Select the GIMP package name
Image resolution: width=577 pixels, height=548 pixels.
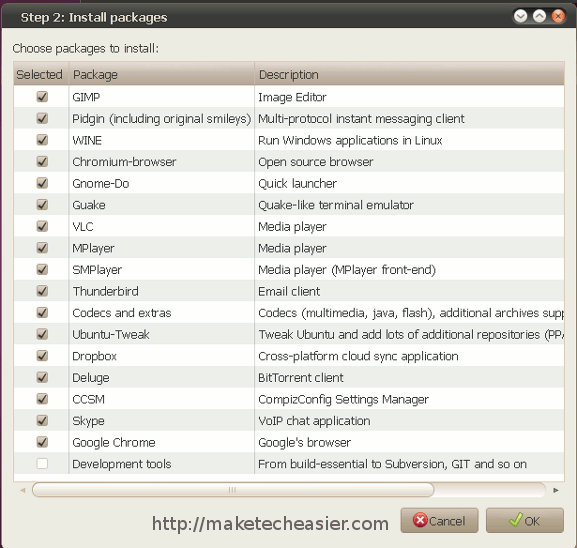[x=86, y=97]
